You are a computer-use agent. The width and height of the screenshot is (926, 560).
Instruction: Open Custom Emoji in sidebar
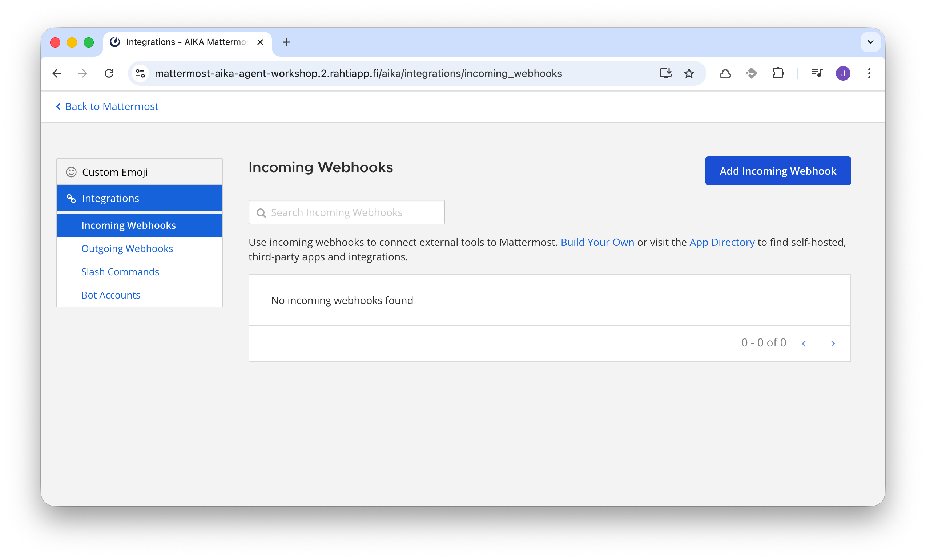pyautogui.click(x=114, y=172)
